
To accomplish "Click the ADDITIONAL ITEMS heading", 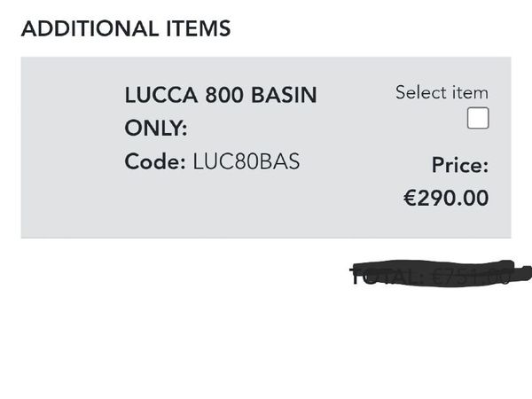I will [126, 28].
